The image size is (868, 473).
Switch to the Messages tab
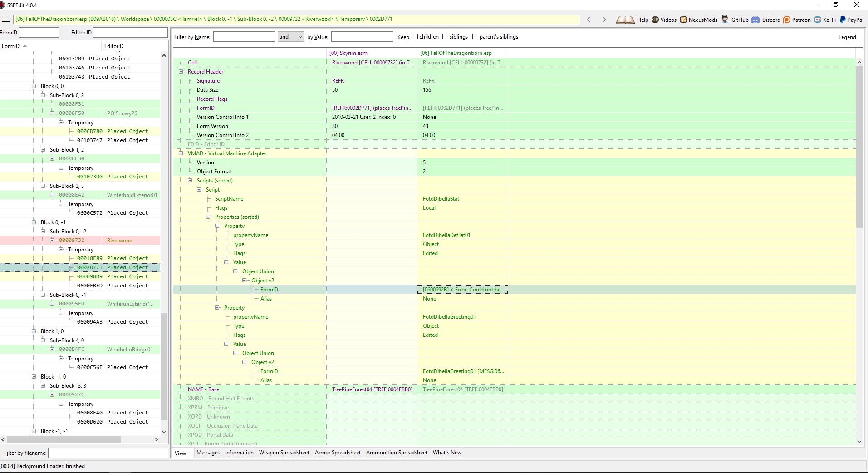[208, 453]
